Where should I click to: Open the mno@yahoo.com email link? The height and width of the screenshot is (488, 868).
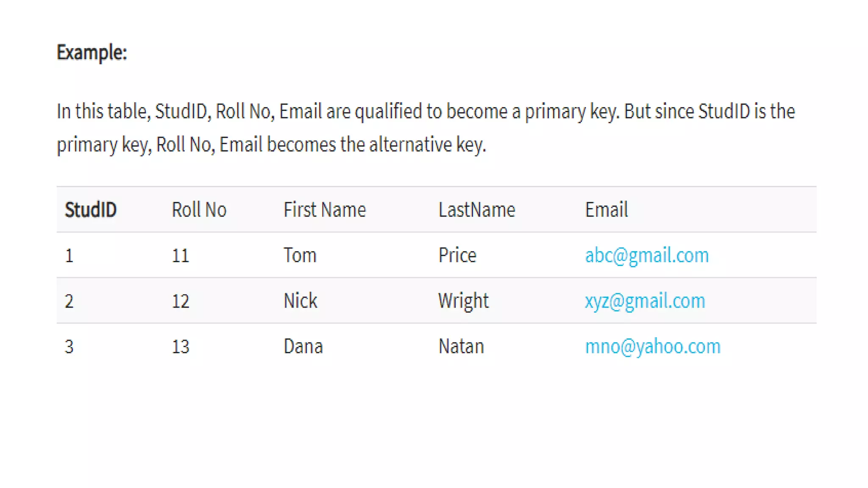(x=653, y=347)
